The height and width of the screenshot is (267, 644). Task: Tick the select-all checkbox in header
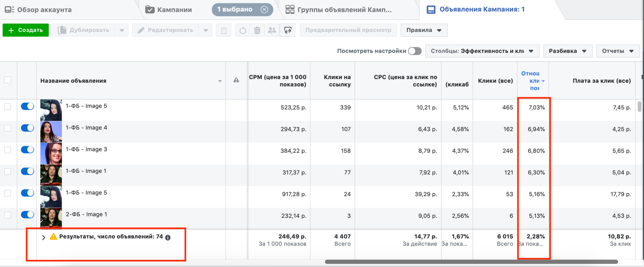[8, 80]
